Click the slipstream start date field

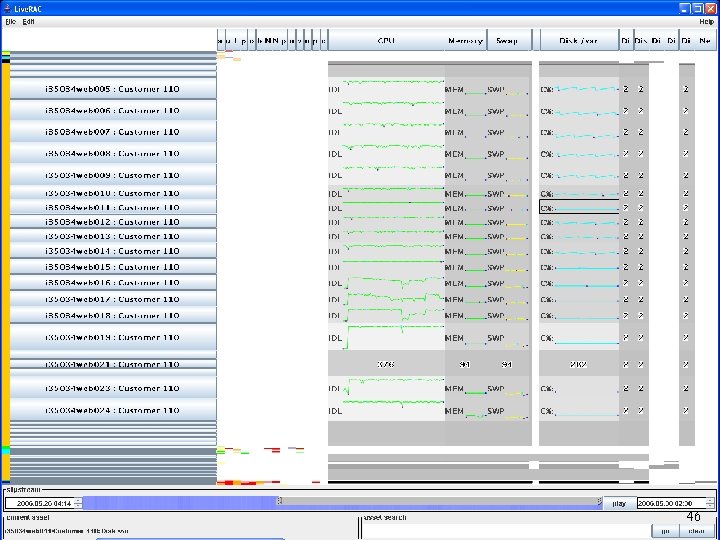point(40,504)
